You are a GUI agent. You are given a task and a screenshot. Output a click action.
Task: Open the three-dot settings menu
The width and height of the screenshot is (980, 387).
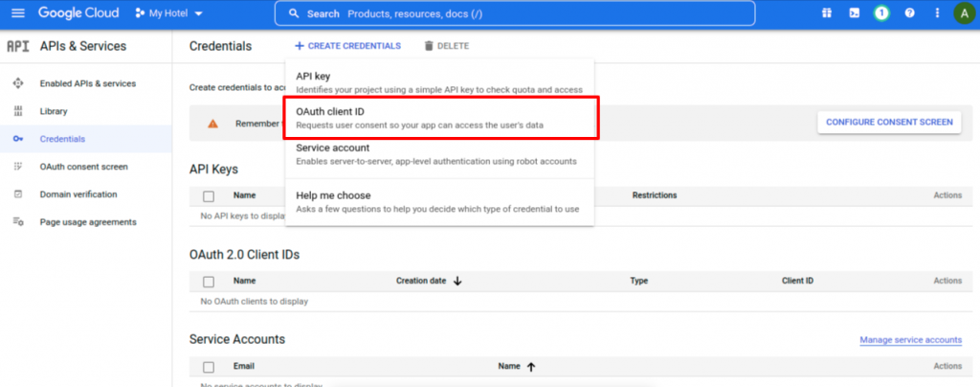point(937,13)
